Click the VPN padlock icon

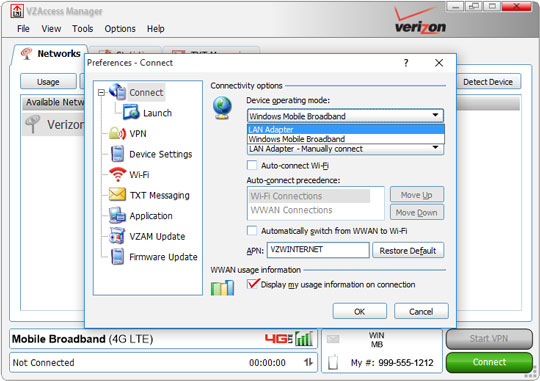(x=117, y=133)
